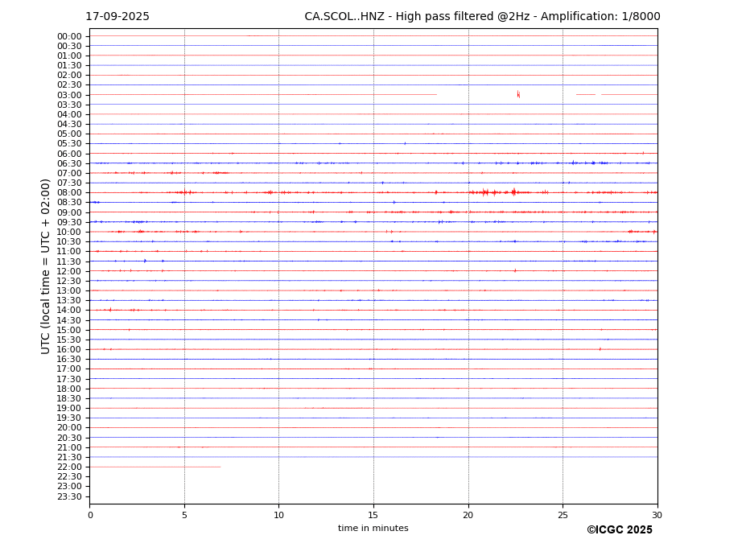Select the 02:00 time row label

tap(69, 75)
